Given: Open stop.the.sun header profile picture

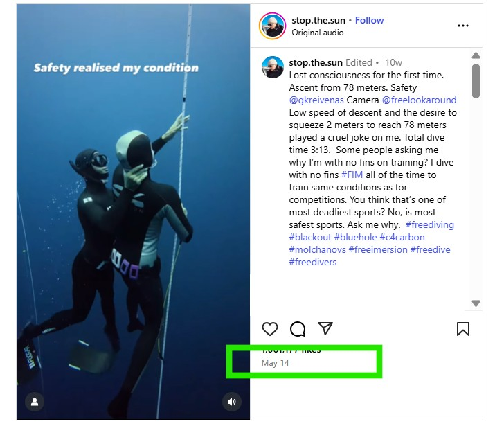Looking at the screenshot, I should click(x=272, y=26).
